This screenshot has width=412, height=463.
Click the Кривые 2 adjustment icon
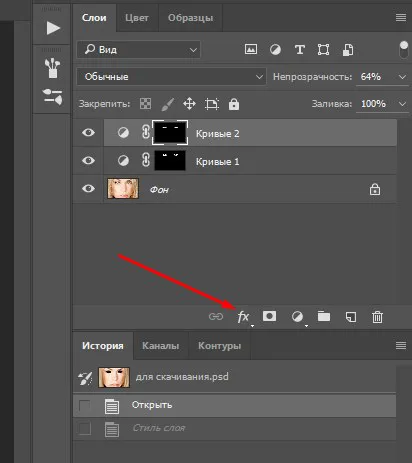[x=123, y=133]
